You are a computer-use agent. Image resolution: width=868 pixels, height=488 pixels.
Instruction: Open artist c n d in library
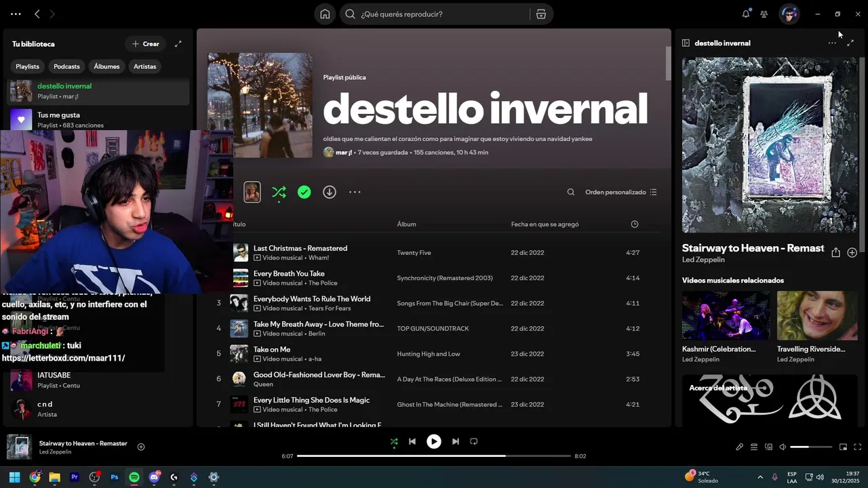(98, 409)
